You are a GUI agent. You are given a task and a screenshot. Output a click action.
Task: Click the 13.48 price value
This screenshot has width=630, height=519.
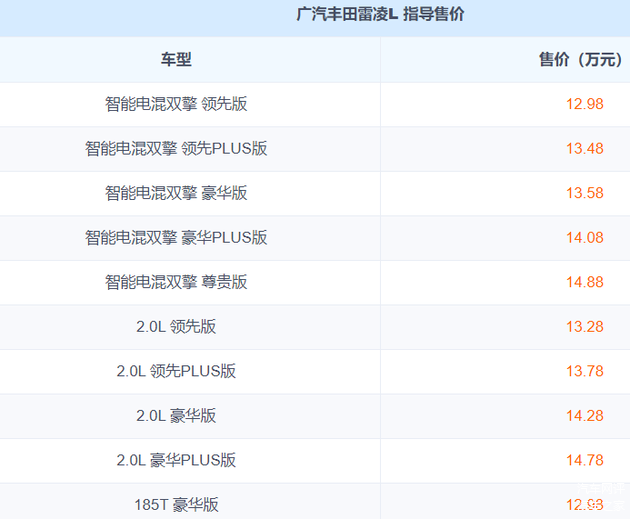tap(584, 149)
